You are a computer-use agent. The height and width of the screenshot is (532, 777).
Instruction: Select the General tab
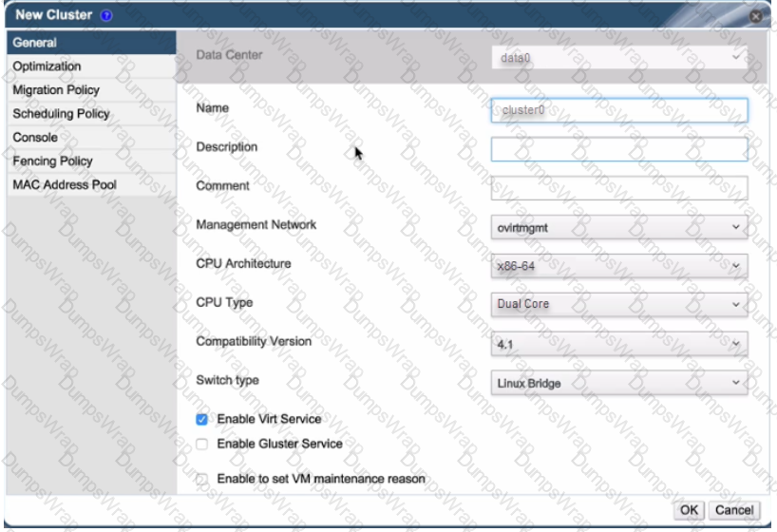92,43
